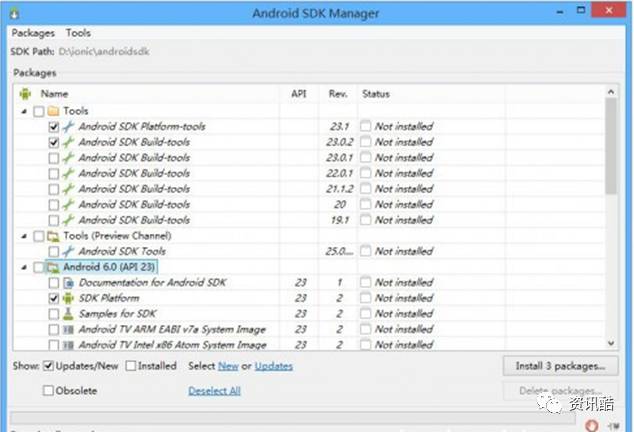Check Android TV Intel x86 Atom checkbox

pyautogui.click(x=53, y=345)
